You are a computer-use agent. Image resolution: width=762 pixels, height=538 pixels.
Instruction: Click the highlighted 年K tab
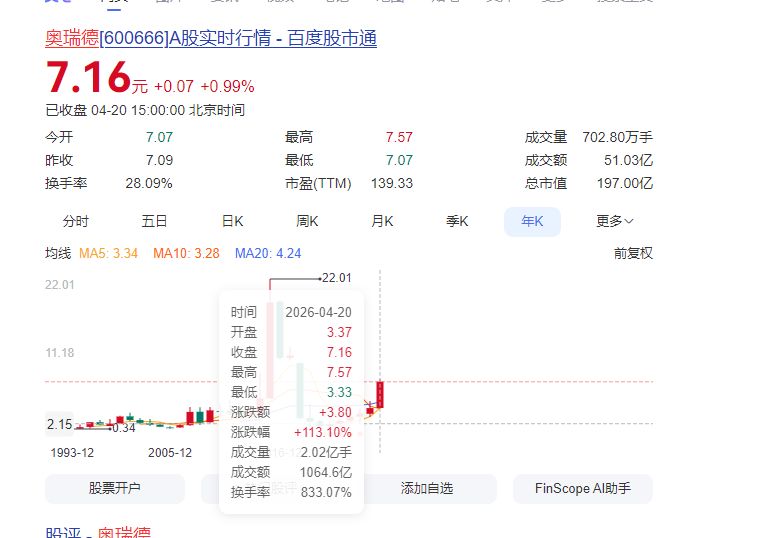[x=532, y=221]
